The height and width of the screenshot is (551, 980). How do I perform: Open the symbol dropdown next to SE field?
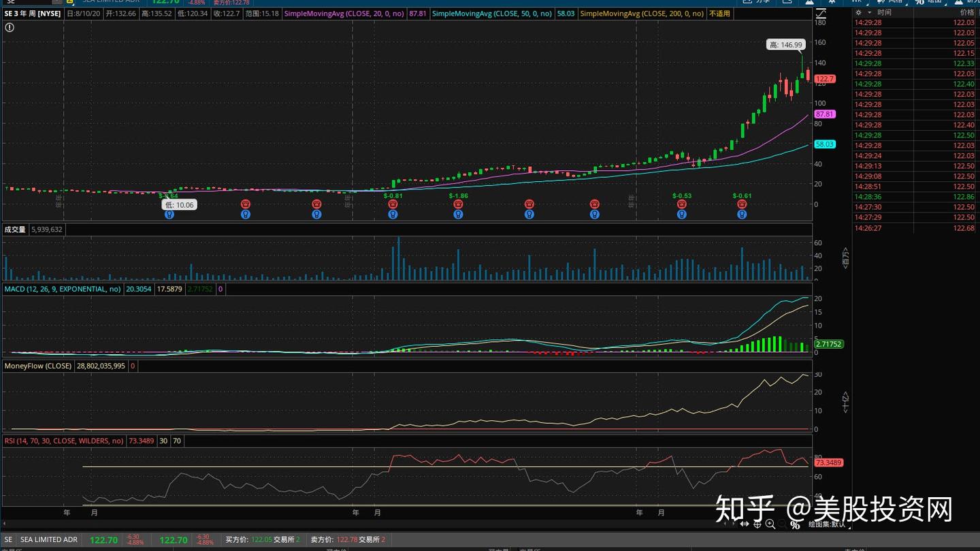(56, 2)
